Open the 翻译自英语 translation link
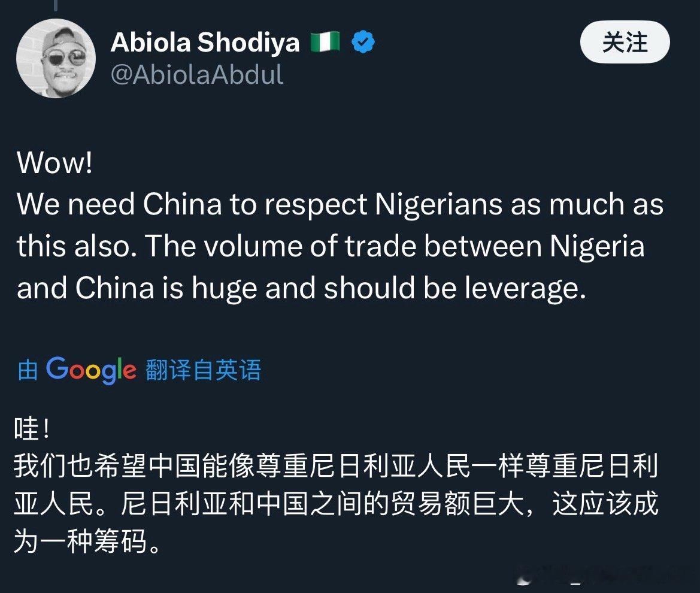The image size is (700, 593). click(x=202, y=371)
